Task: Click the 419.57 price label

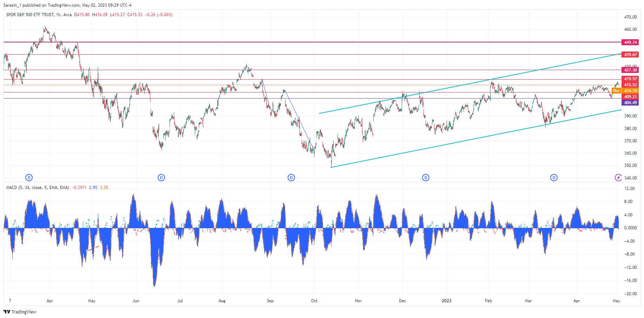Action: point(630,79)
